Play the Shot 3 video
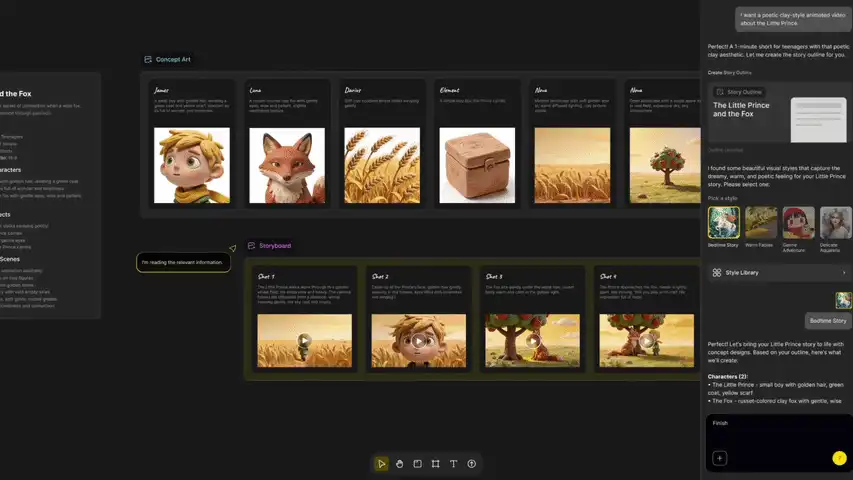 tap(533, 341)
